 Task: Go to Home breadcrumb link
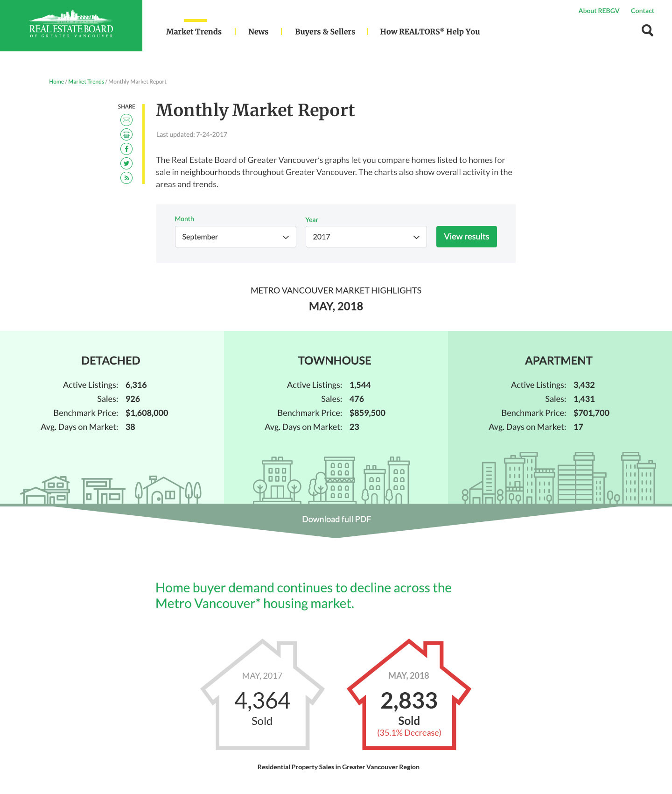coord(56,82)
